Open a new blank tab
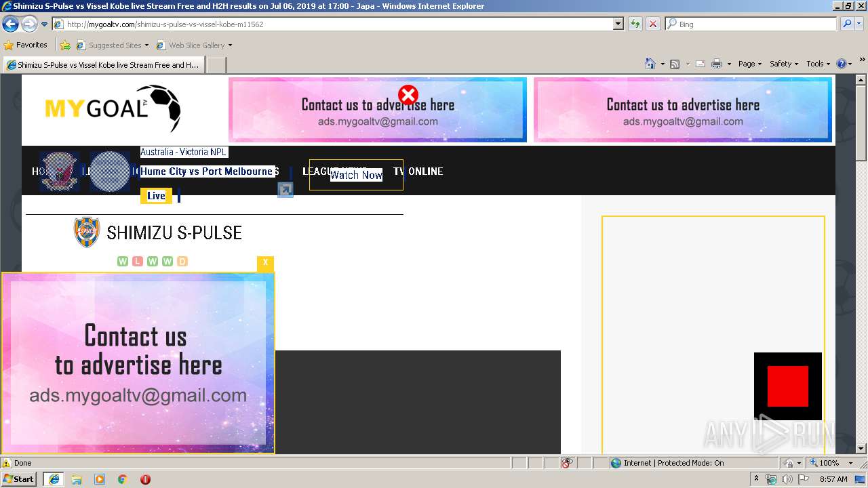The height and width of the screenshot is (488, 868). click(x=216, y=65)
